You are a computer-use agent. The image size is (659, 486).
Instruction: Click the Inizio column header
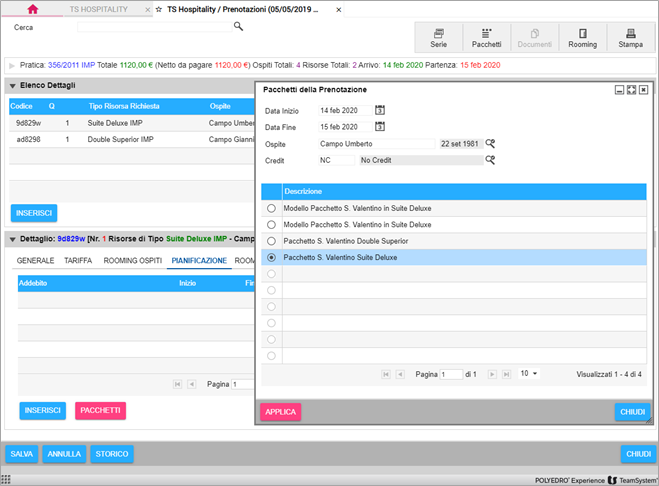[187, 283]
